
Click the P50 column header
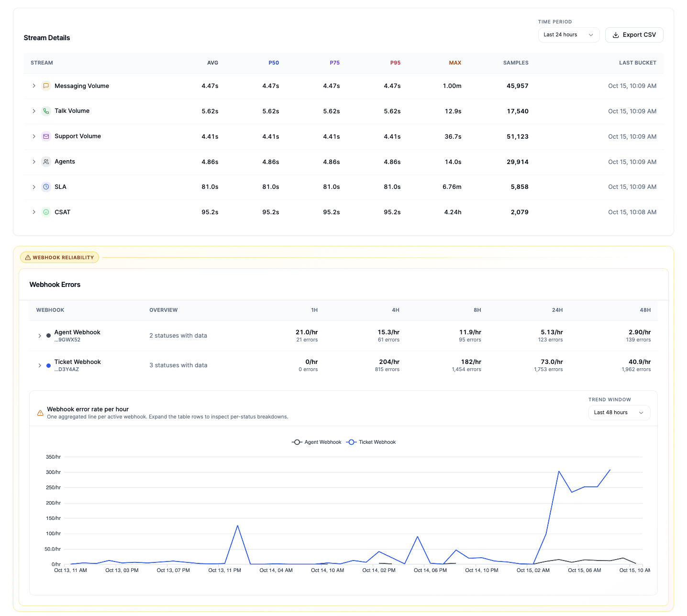click(274, 63)
